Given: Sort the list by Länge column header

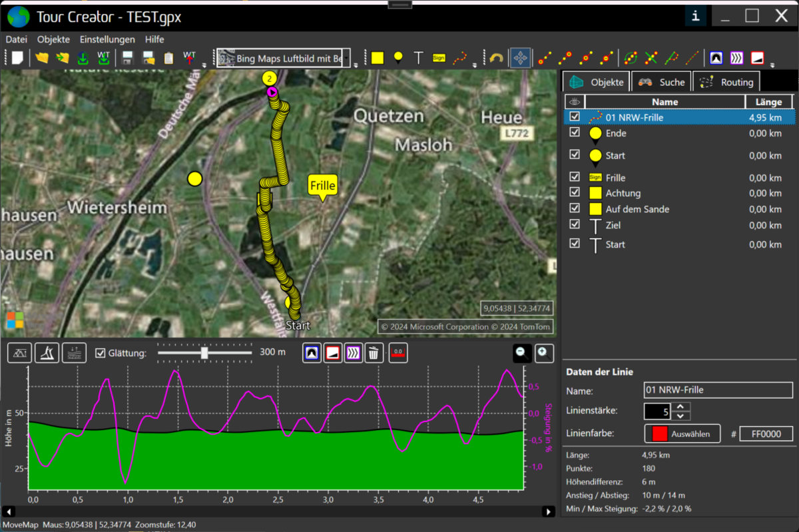Looking at the screenshot, I should point(769,102).
